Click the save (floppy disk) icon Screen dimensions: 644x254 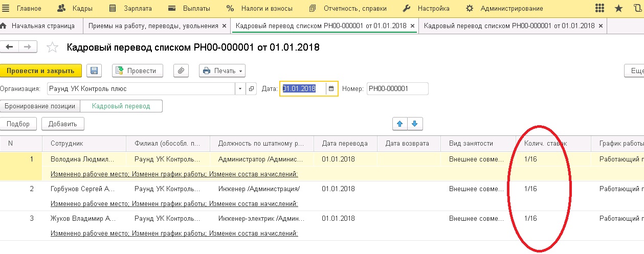pyautogui.click(x=94, y=71)
